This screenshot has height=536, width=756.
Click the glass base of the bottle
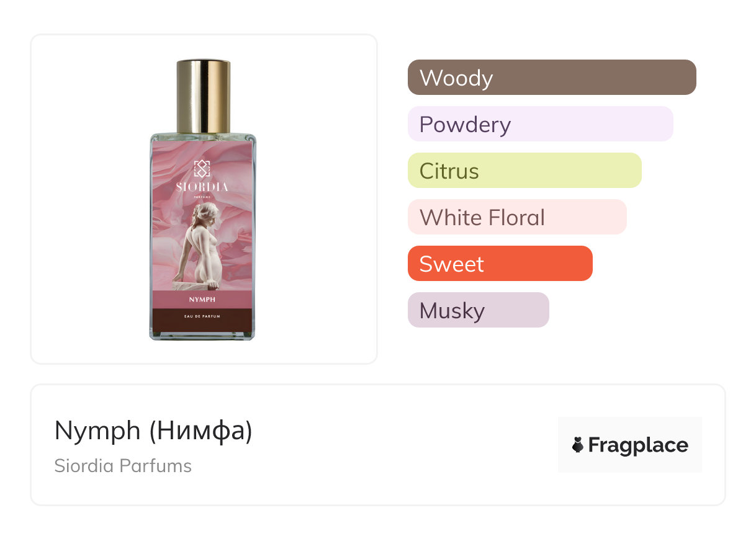click(202, 335)
